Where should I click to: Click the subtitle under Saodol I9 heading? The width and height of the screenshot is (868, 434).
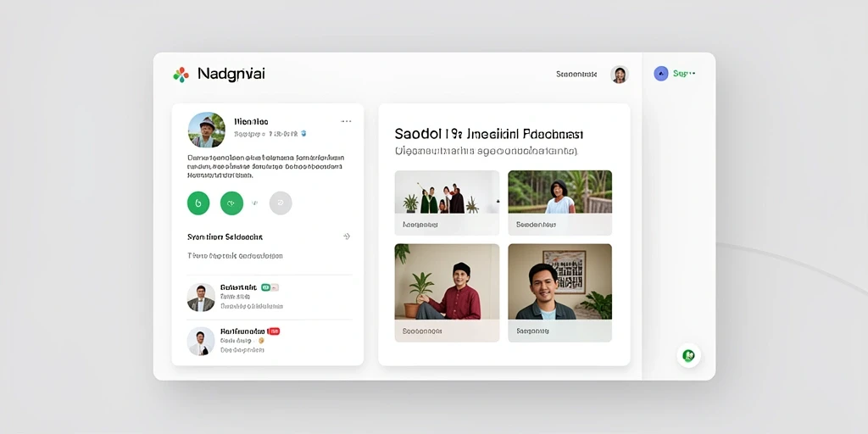click(x=487, y=151)
